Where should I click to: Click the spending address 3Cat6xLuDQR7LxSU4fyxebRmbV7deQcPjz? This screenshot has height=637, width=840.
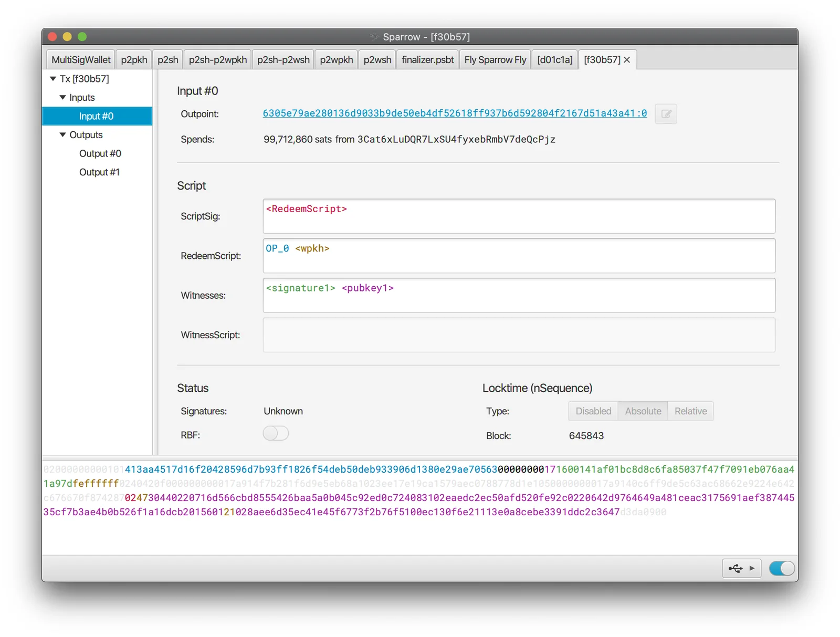pos(456,140)
